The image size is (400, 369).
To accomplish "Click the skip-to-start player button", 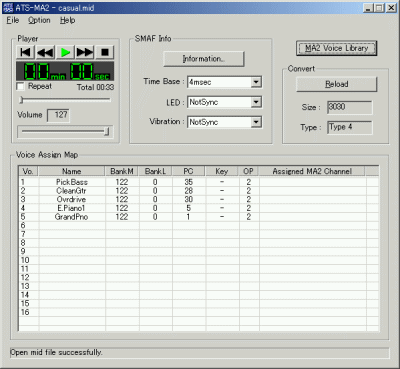I will [x=25, y=52].
